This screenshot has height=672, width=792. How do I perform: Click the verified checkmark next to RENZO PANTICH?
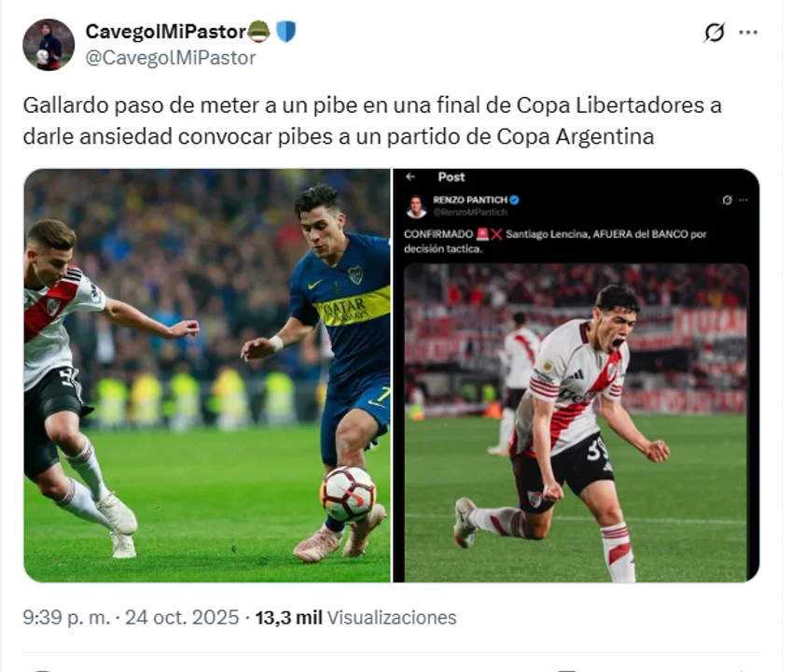click(x=514, y=200)
